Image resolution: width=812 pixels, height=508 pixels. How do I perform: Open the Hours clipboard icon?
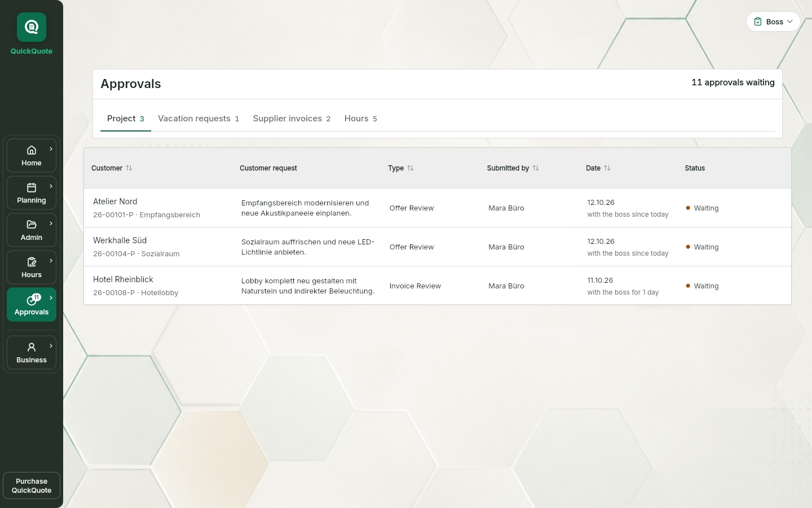click(32, 262)
